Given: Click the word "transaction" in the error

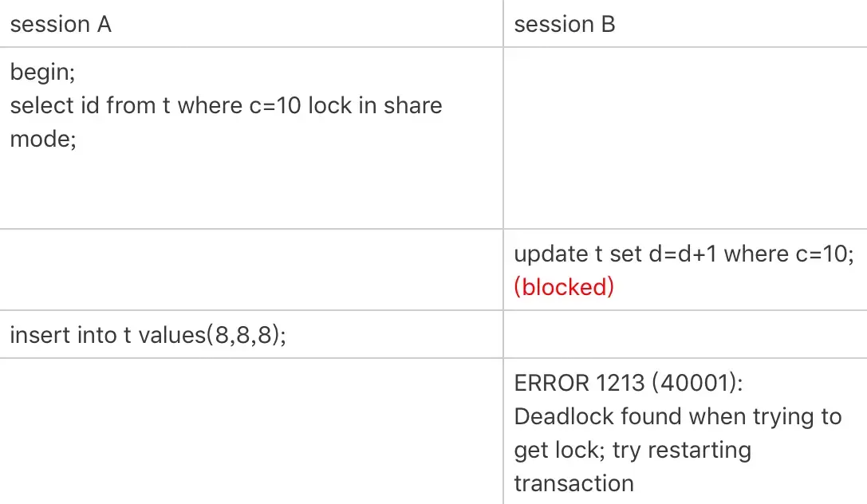Looking at the screenshot, I should pyautogui.click(x=574, y=483).
